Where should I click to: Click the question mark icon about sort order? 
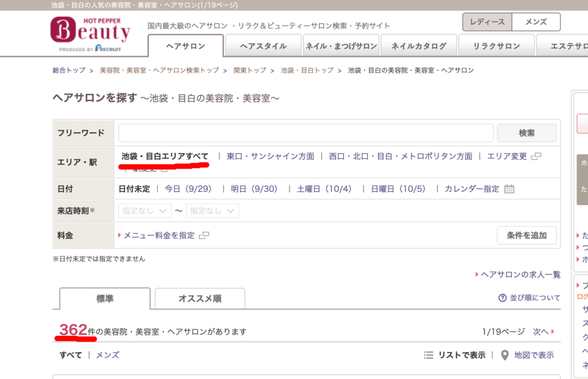click(x=502, y=298)
